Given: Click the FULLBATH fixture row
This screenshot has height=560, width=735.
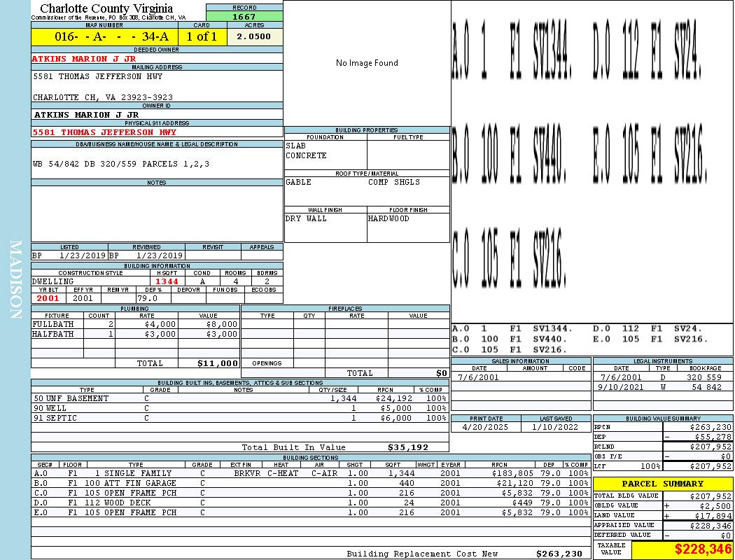Looking at the screenshot, I should coord(135,324).
